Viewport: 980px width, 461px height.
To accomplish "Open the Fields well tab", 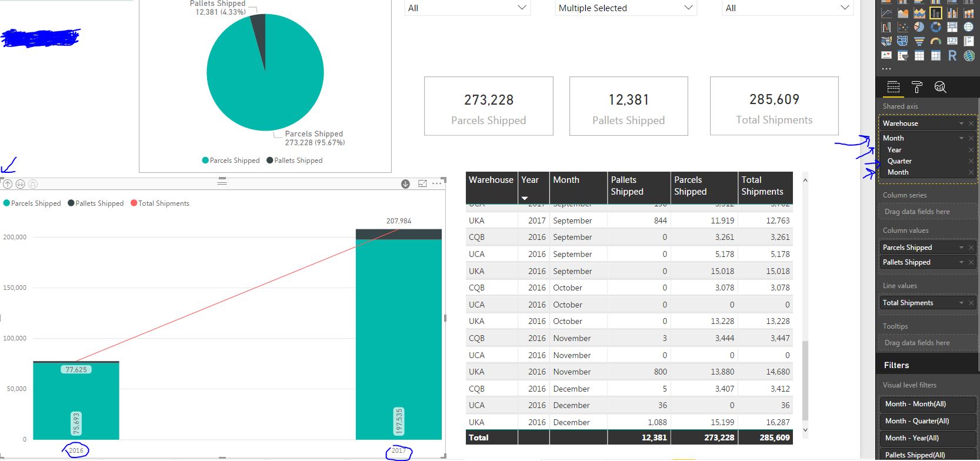I will (x=894, y=88).
